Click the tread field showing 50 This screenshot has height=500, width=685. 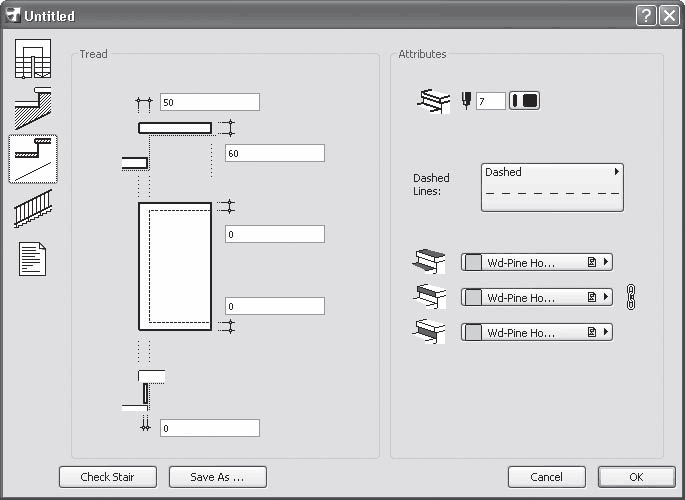pos(209,102)
